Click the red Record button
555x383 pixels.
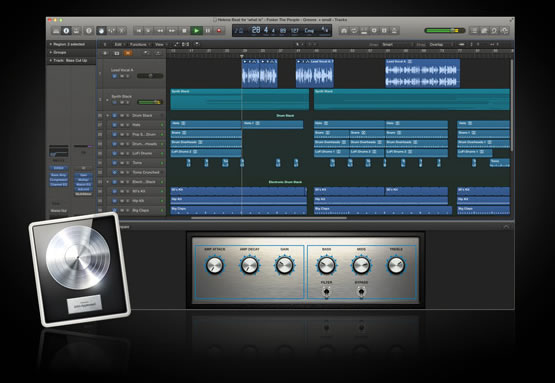pos(219,30)
